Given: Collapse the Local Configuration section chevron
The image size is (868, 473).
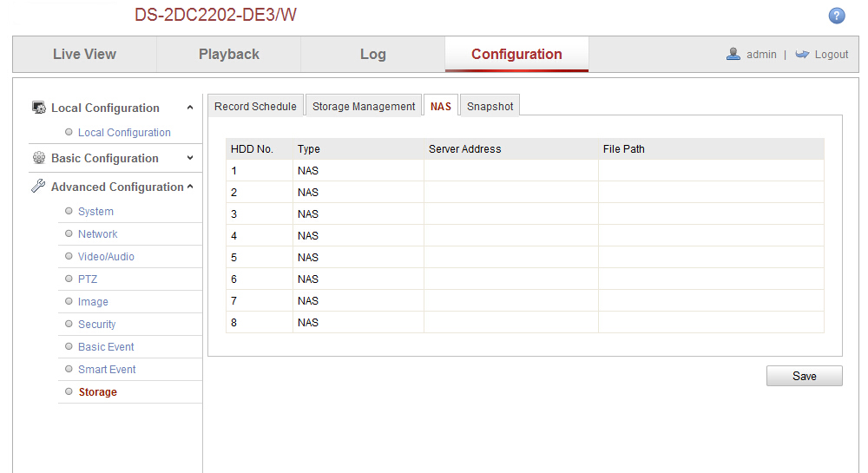Looking at the screenshot, I should click(190, 108).
